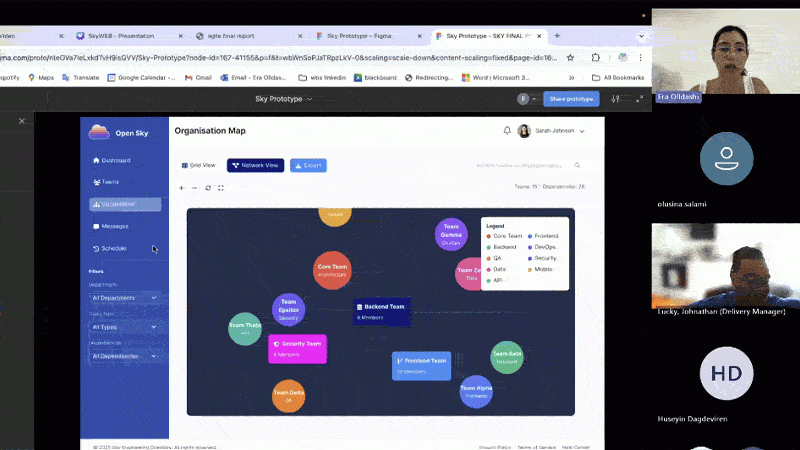Open the Teams sidebar item
Screen dimensions: 800x450
point(106,182)
